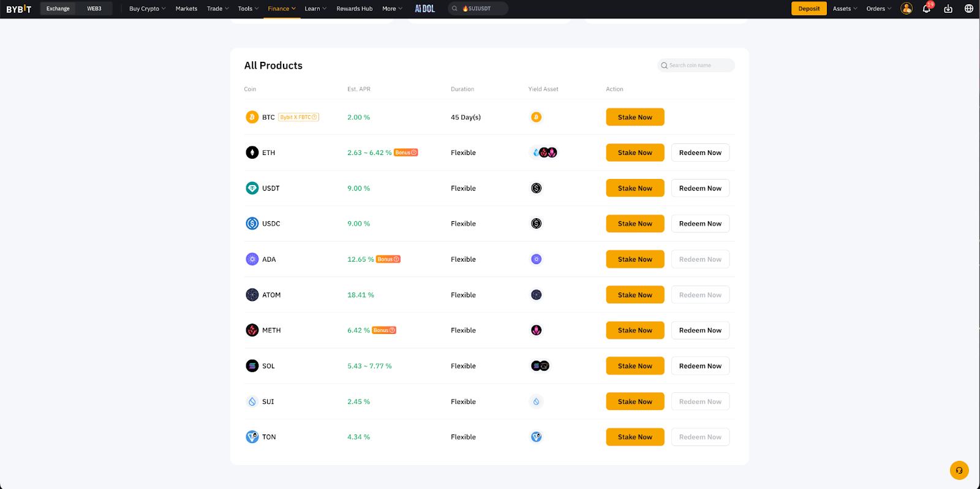The height and width of the screenshot is (489, 980).
Task: Click the BTC row yield asset icon
Action: [x=537, y=117]
